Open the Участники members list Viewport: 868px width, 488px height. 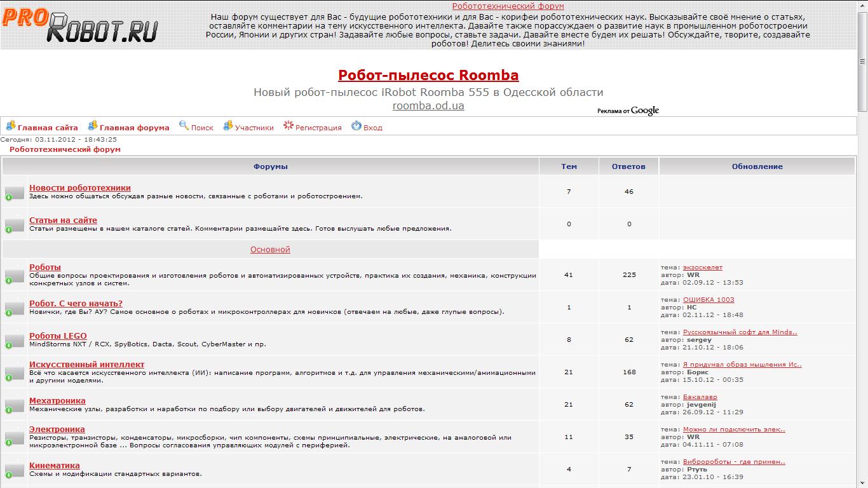click(x=254, y=128)
